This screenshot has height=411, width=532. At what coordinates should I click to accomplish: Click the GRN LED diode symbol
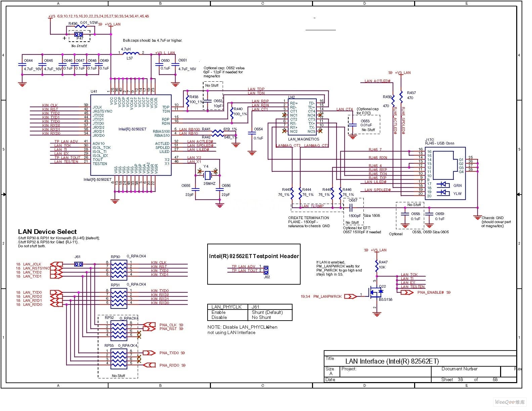click(x=443, y=185)
